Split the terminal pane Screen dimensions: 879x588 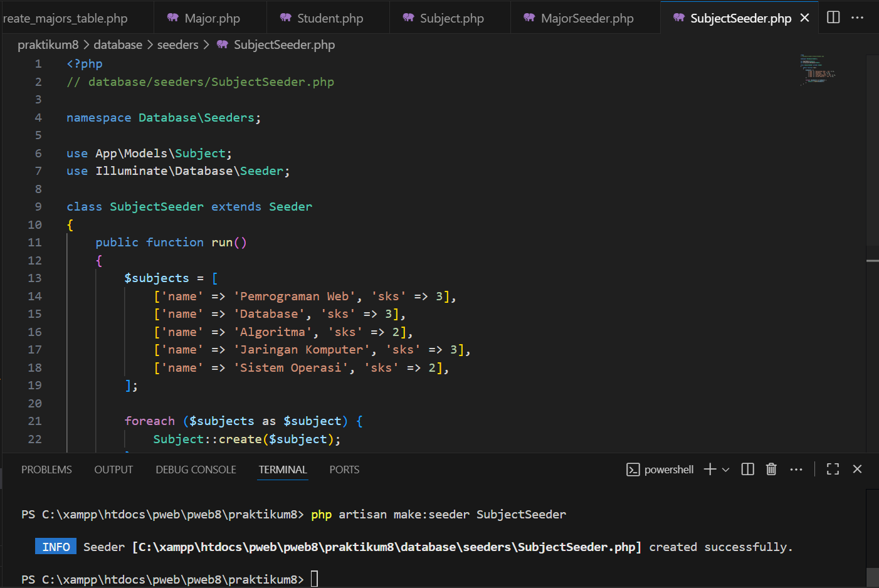747,469
